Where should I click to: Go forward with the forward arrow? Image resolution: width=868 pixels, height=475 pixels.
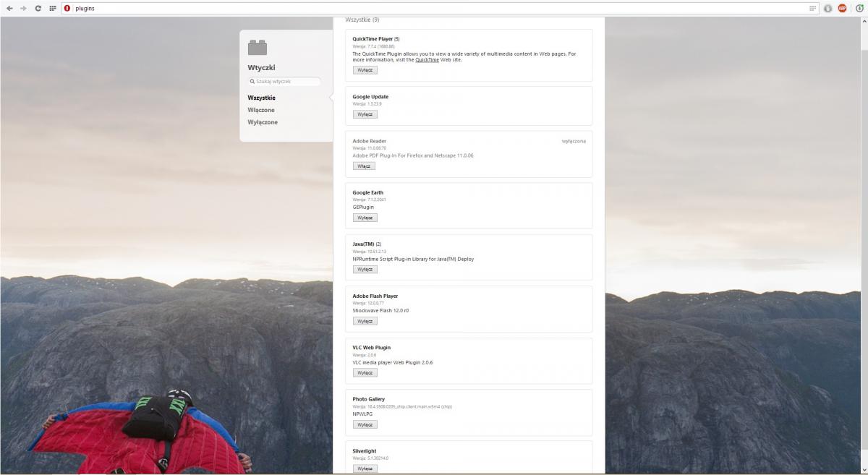click(x=24, y=8)
